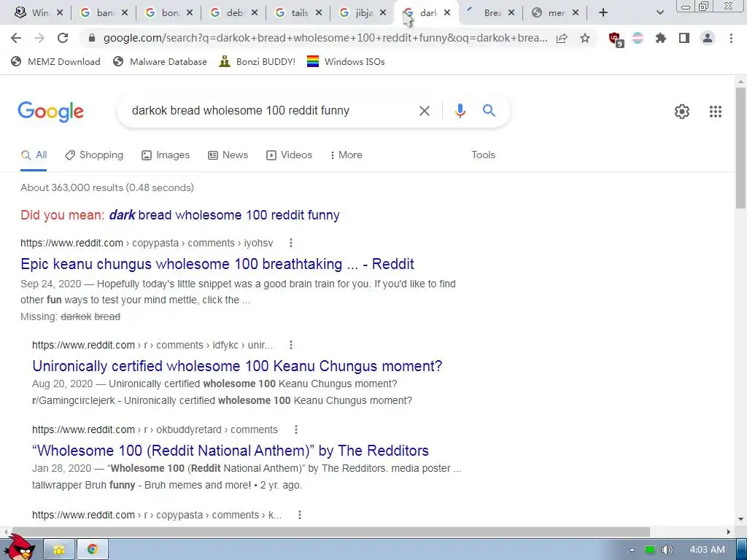747x560 pixels.
Task: Open 'Epic keanu chungus wholesome 100' result
Action: click(x=217, y=264)
